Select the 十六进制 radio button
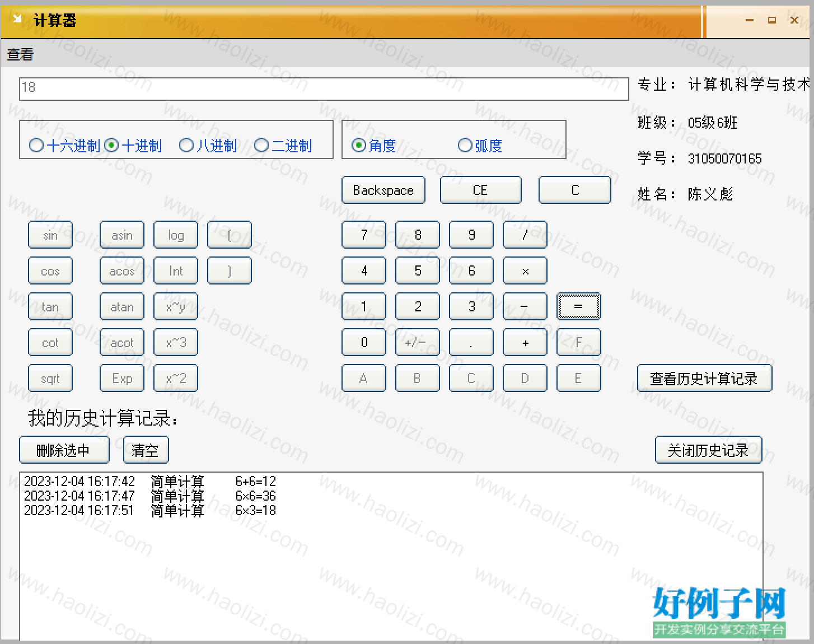Viewport: 814px width, 644px height. point(64,146)
